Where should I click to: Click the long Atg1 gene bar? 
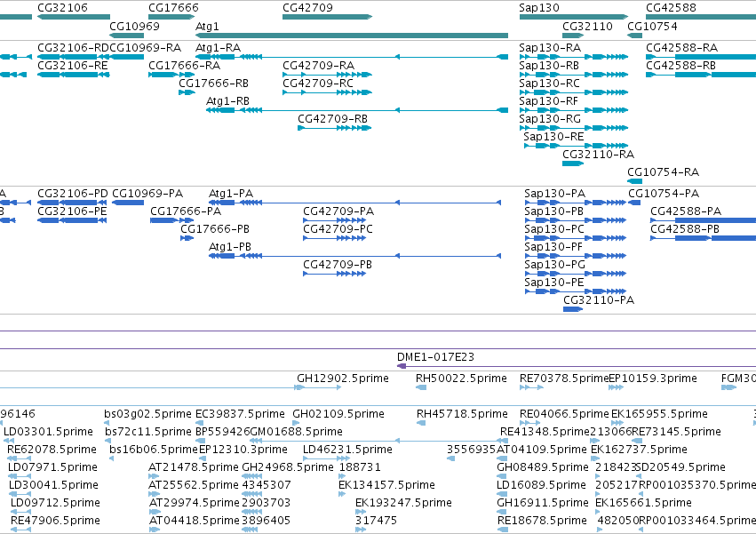(352, 36)
